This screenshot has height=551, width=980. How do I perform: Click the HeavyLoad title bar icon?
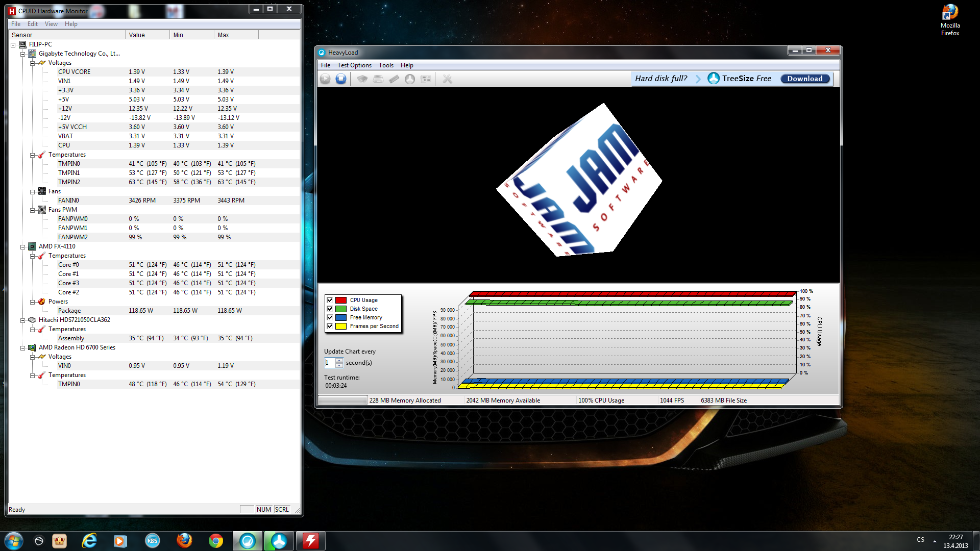322,52
